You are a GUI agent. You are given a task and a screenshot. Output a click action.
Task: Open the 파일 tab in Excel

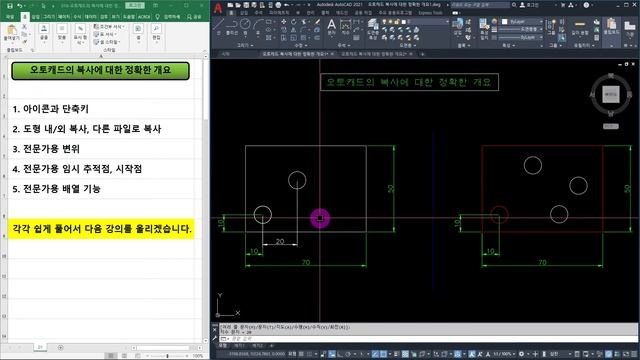pos(10,17)
